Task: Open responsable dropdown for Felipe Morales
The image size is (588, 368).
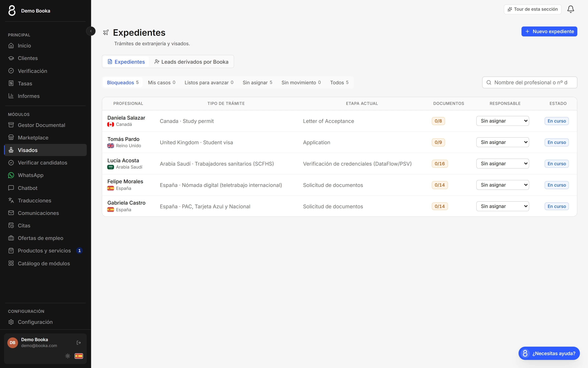Action: pos(503,185)
